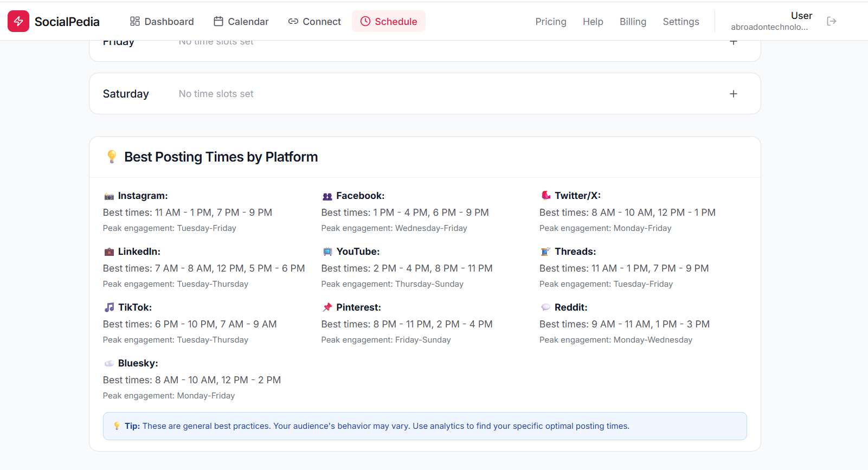Viewport: 868px width, 470px height.
Task: Click the SocialPedia lightning bolt logo
Action: coord(18,21)
